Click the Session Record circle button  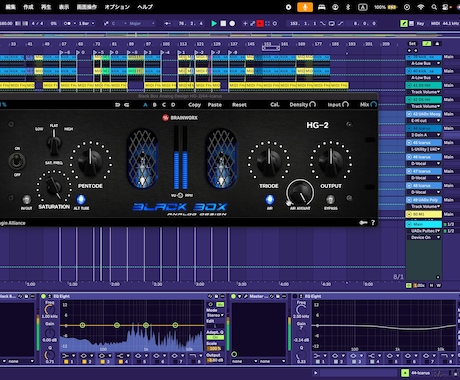click(x=275, y=23)
